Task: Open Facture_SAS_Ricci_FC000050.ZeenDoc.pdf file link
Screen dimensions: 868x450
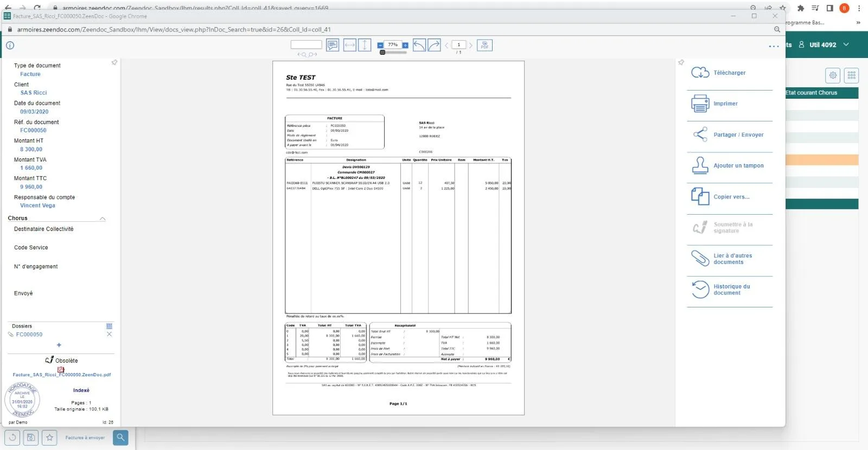Action: (62, 375)
